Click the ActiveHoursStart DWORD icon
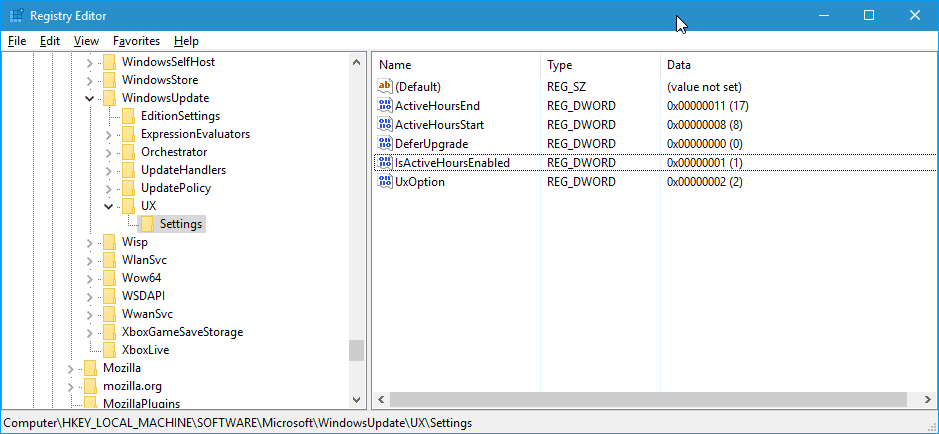This screenshot has height=434, width=939. (x=384, y=125)
